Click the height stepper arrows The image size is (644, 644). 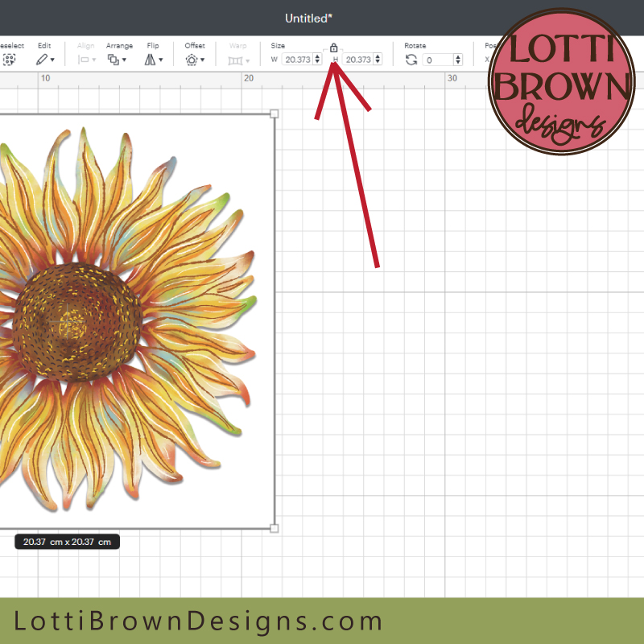378,59
